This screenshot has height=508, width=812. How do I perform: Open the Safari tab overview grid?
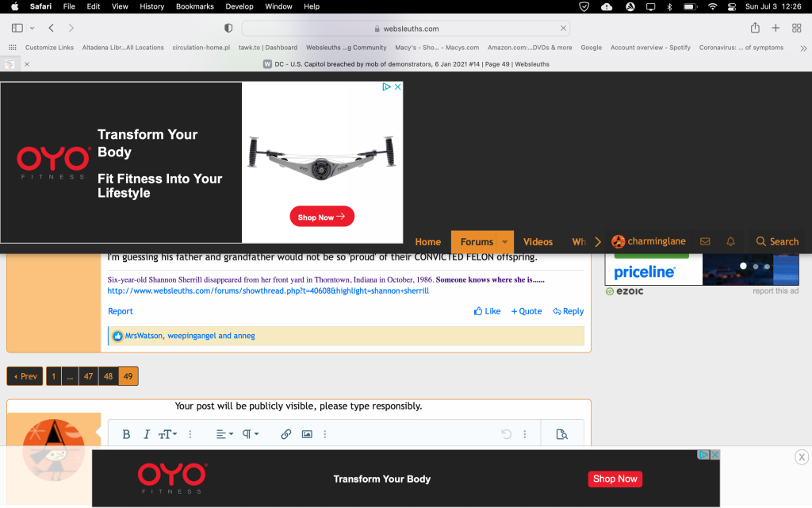(x=797, y=28)
